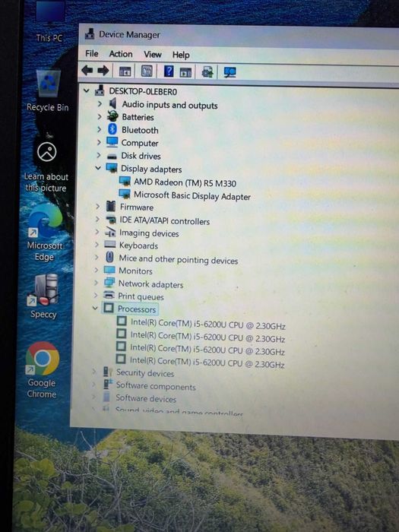Screen dimensions: 399x532
Task: Select the first Intel Core i5-6200U processor entry
Action: (x=208, y=324)
